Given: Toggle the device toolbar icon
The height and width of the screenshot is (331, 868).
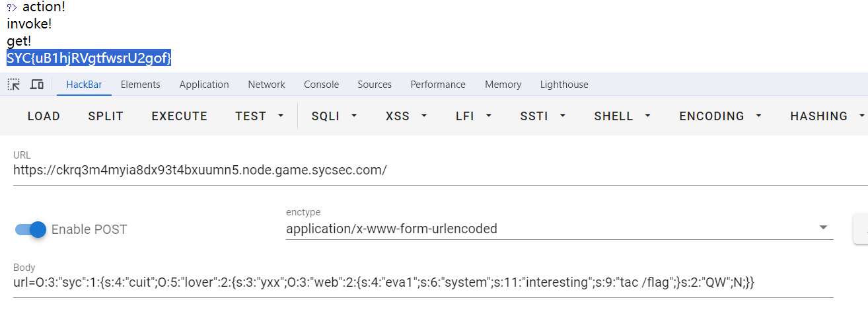Looking at the screenshot, I should 37,85.
